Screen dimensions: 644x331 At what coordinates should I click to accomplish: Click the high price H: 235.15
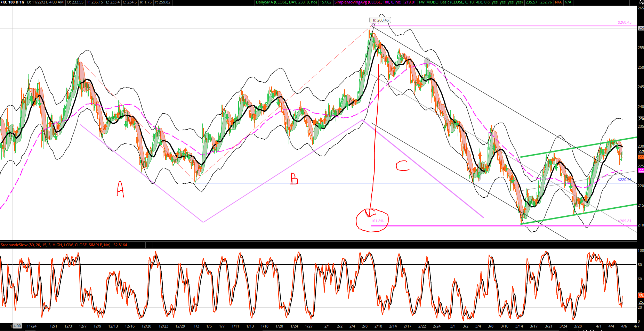(95, 2)
